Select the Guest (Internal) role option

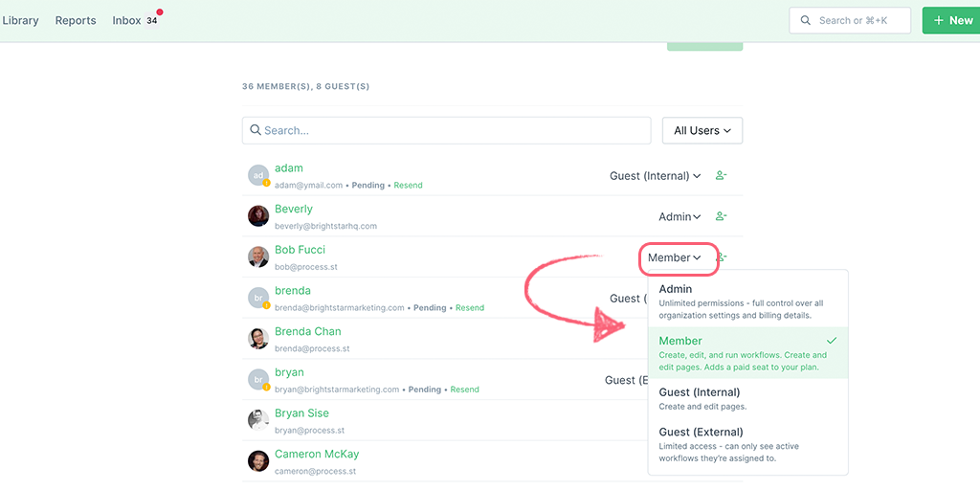(x=748, y=398)
